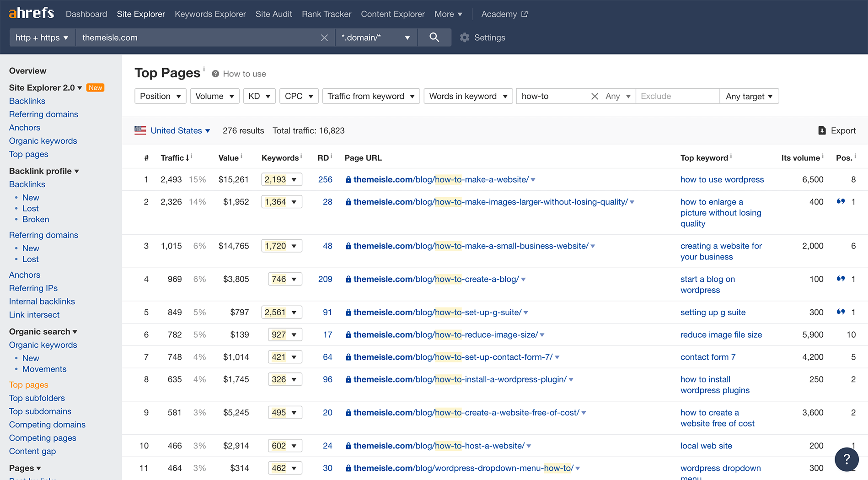Expand URL arrow for how-to-make-a-website page
Image resolution: width=868 pixels, height=480 pixels.
pos(533,180)
